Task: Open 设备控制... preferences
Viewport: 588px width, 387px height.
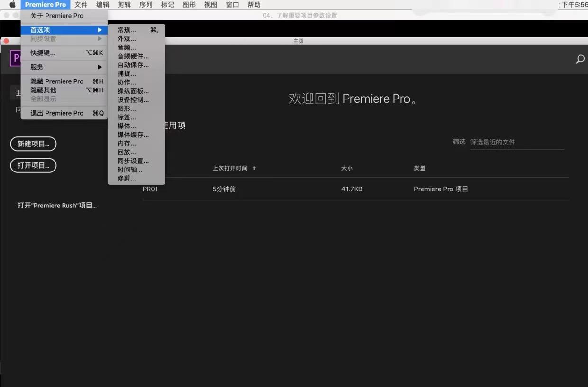Action: (x=137, y=100)
